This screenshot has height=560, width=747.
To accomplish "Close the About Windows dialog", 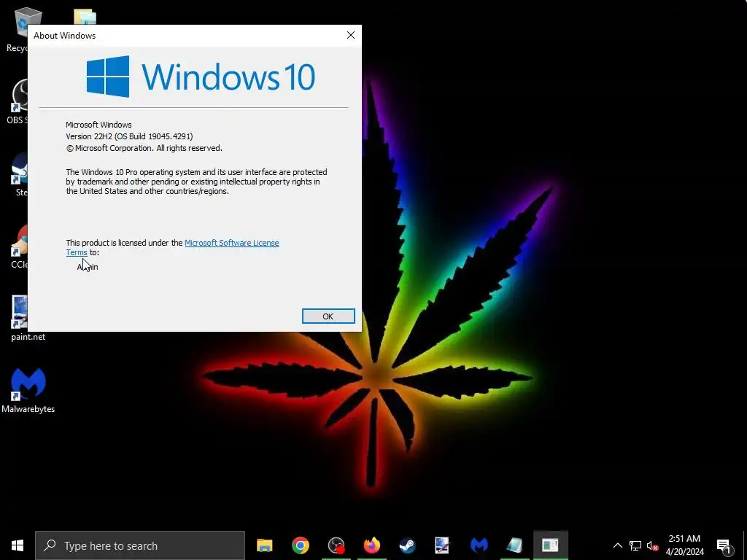I will pos(351,35).
